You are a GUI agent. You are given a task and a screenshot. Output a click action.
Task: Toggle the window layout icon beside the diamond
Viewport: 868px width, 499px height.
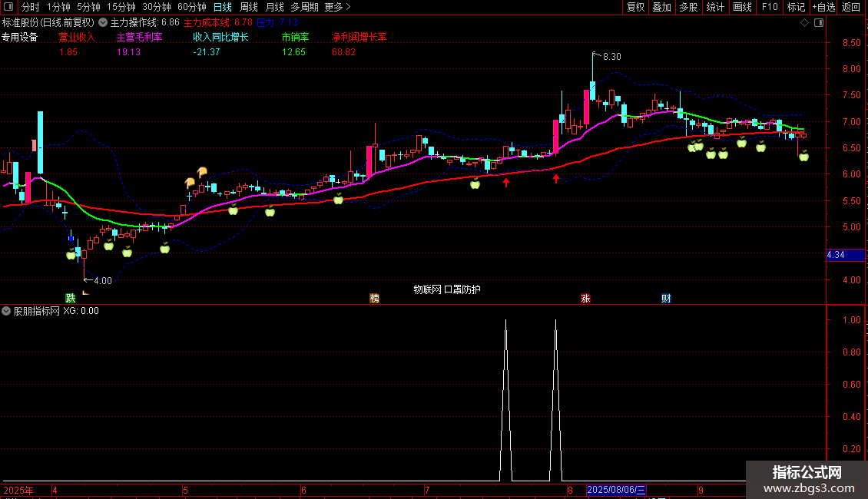pyautogui.click(x=819, y=23)
